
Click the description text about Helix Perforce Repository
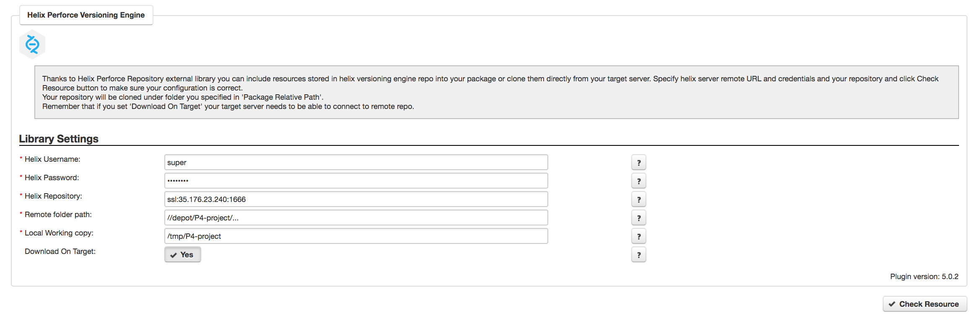[496, 92]
